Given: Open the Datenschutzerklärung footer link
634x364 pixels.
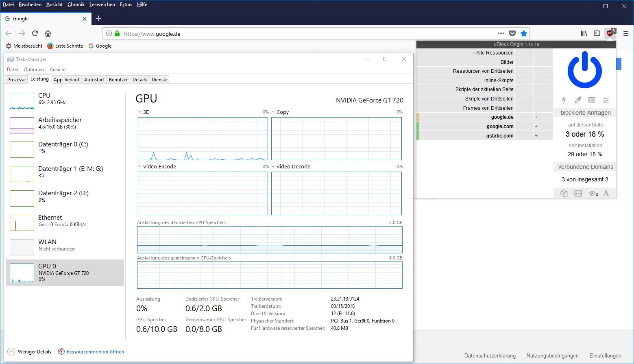Looking at the screenshot, I should point(490,355).
